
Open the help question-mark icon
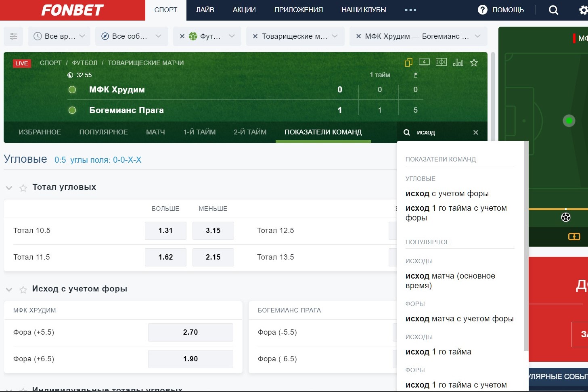pyautogui.click(x=482, y=10)
